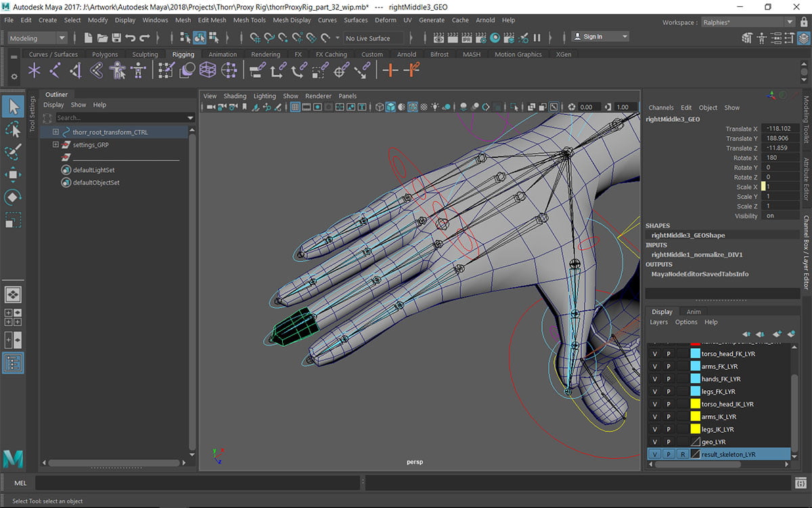The height and width of the screenshot is (508, 812).
Task: Choose the Move tool in the toolbox
Action: [x=13, y=175]
